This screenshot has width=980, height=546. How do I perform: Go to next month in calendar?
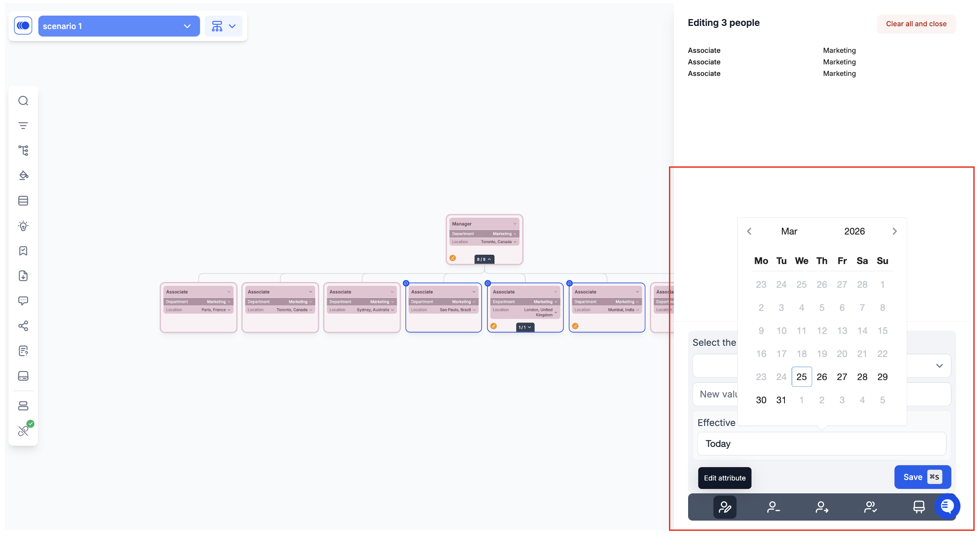(x=894, y=231)
